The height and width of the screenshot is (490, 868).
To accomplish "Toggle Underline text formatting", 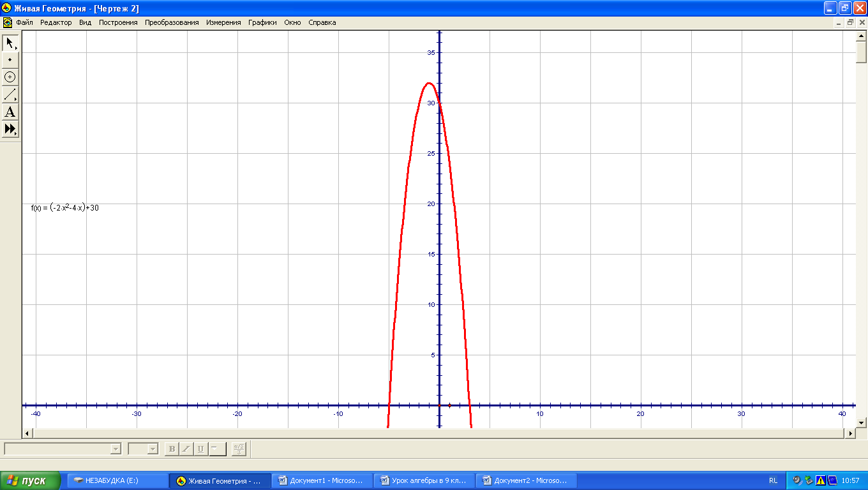I will 201,449.
